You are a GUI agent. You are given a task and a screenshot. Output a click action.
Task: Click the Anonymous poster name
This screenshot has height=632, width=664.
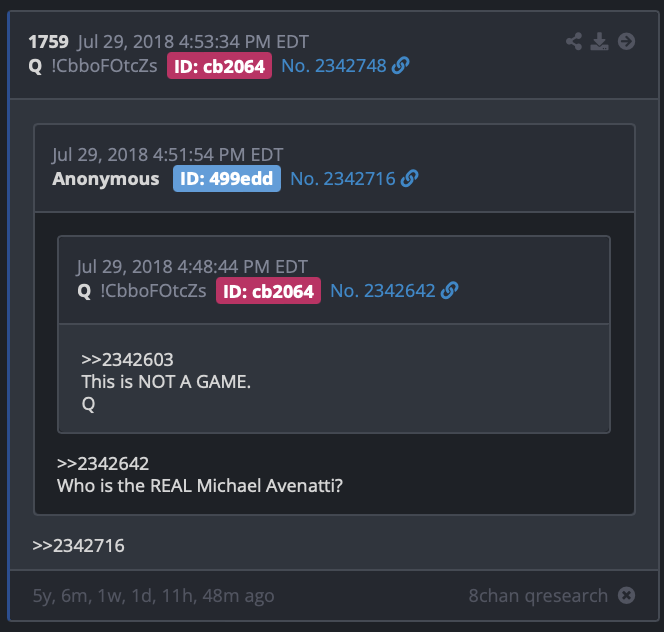tap(106, 178)
